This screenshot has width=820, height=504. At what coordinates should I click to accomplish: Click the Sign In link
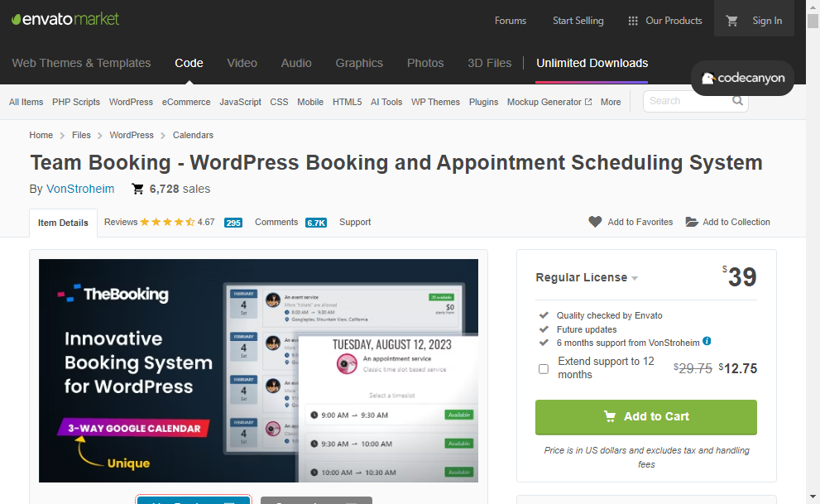tap(767, 21)
